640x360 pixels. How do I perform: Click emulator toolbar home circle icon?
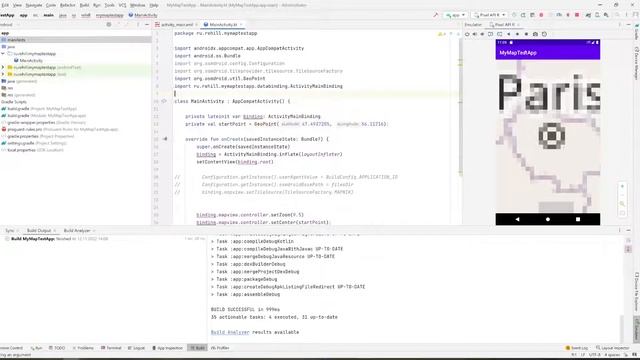tap(518, 34)
